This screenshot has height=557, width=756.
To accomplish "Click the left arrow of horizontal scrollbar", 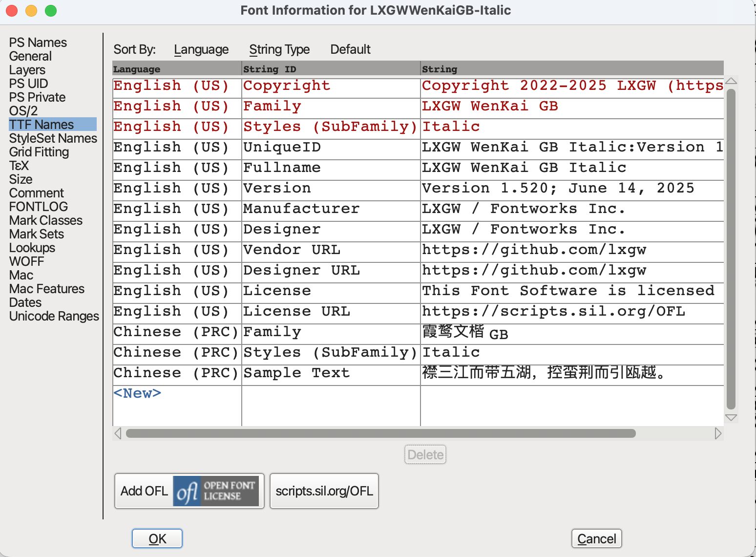I will [118, 433].
